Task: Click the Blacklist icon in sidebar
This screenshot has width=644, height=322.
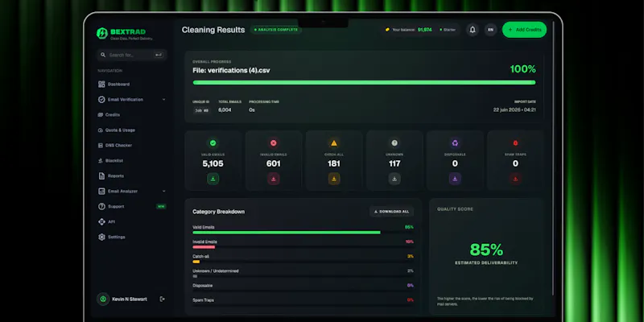Action: [100, 160]
